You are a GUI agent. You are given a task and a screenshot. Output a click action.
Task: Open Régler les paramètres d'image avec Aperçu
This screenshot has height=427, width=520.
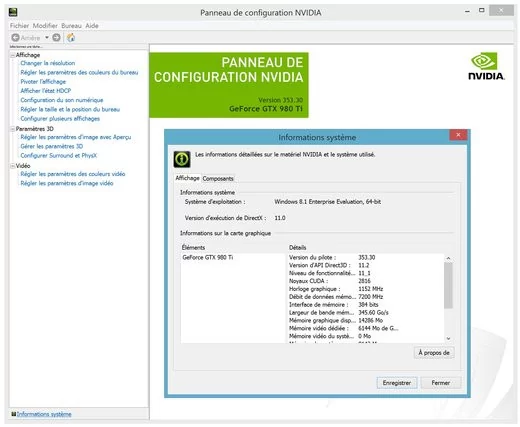[76, 137]
